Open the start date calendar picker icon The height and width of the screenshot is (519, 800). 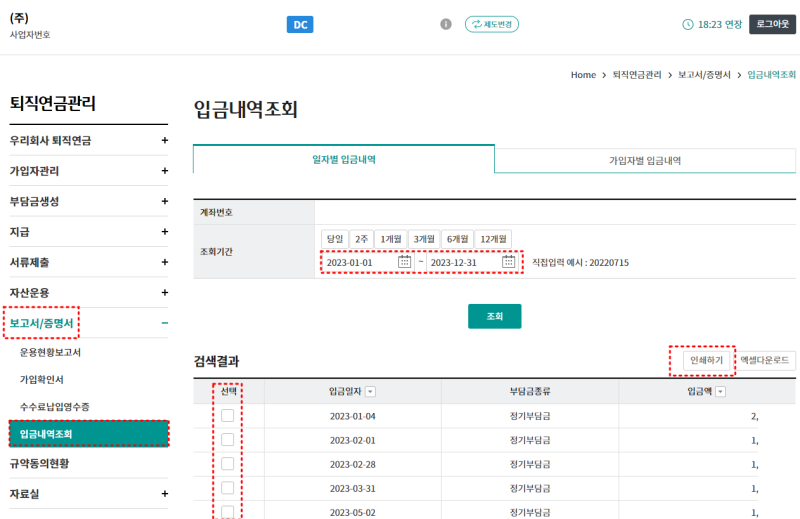tap(404, 262)
